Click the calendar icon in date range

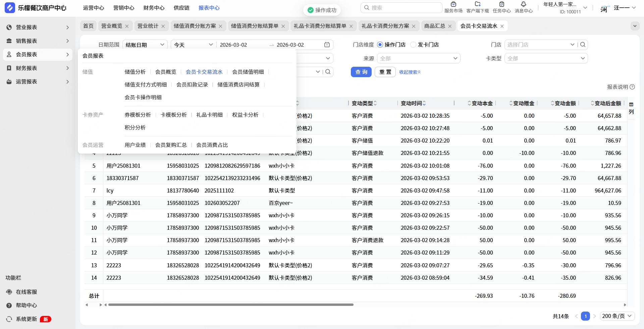click(327, 45)
